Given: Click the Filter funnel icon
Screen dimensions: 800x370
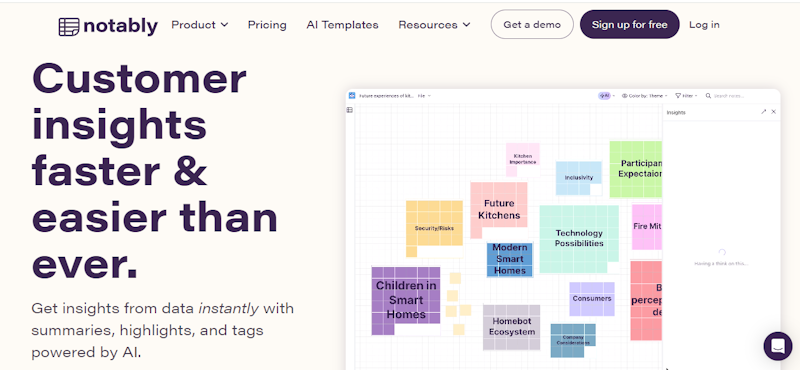Looking at the screenshot, I should pyautogui.click(x=678, y=95).
